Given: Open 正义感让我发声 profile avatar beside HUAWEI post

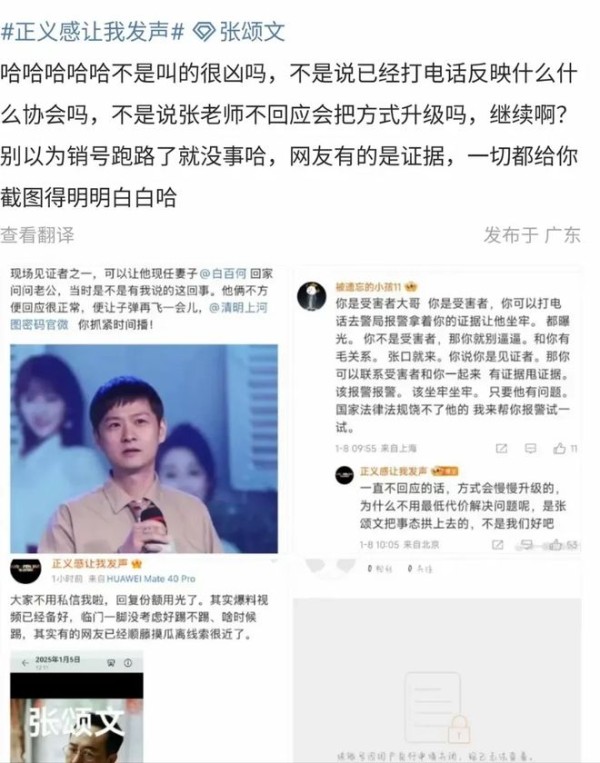Looking at the screenshot, I should pyautogui.click(x=26, y=570).
